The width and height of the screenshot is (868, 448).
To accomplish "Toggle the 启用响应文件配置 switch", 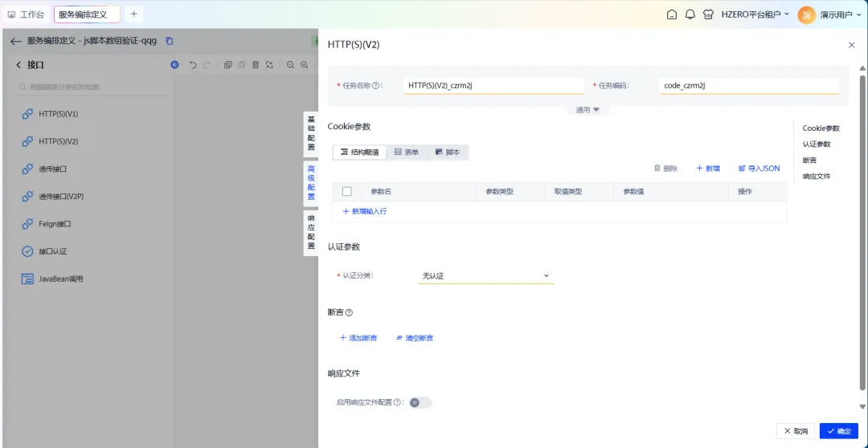I will (x=420, y=403).
